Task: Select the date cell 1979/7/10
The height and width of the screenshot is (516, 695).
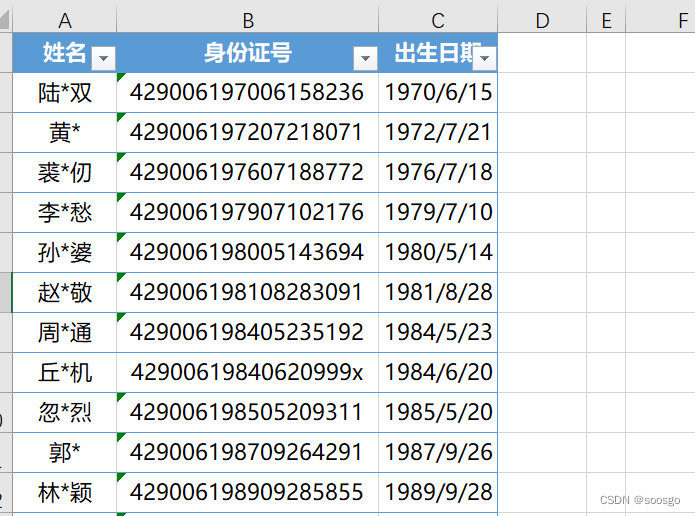Action: 438,212
